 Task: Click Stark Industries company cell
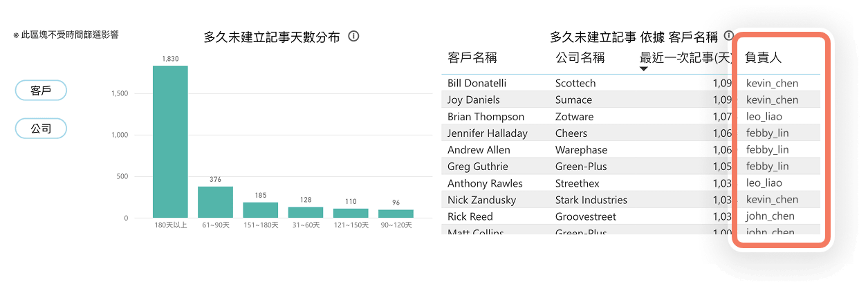pyautogui.click(x=591, y=200)
